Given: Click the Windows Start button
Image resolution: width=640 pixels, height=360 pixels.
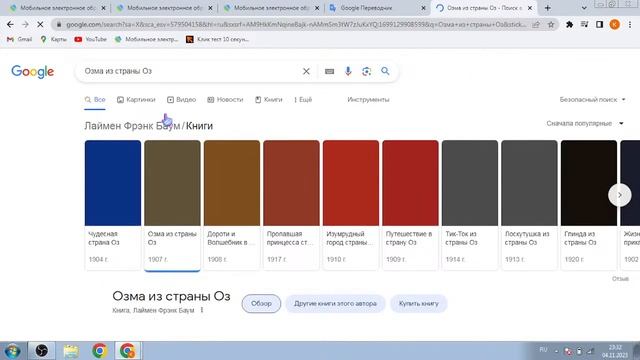Looking at the screenshot, I should (12, 351).
